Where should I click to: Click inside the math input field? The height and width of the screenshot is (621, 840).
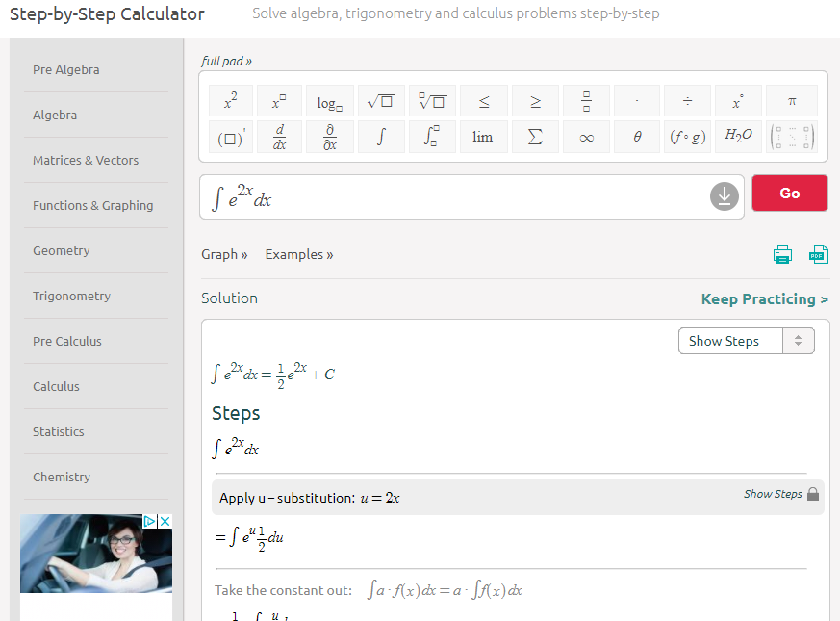coord(433,196)
